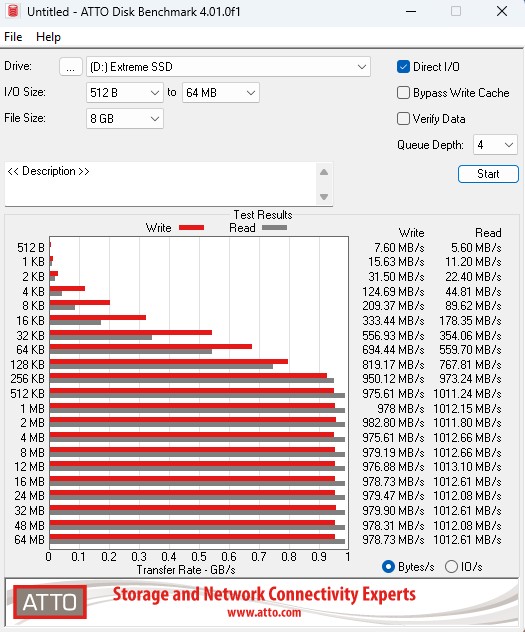Click the Read column header
This screenshot has width=525, height=632.
click(488, 233)
